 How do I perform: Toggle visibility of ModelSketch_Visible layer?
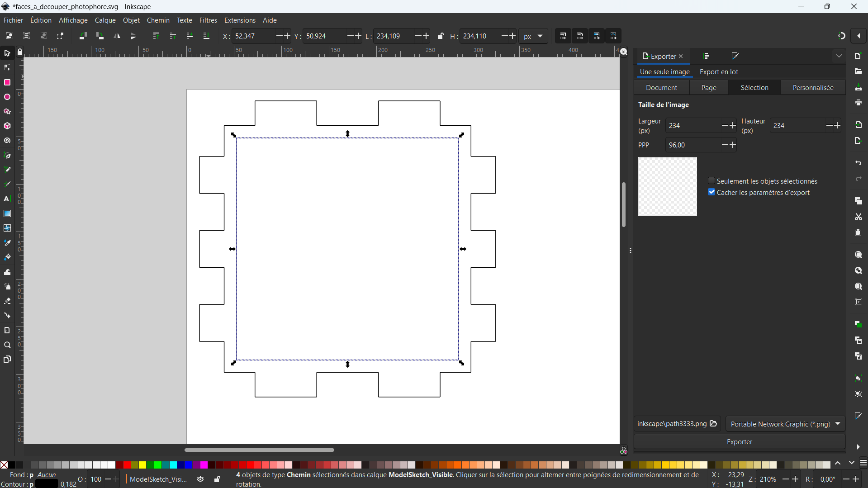200,479
